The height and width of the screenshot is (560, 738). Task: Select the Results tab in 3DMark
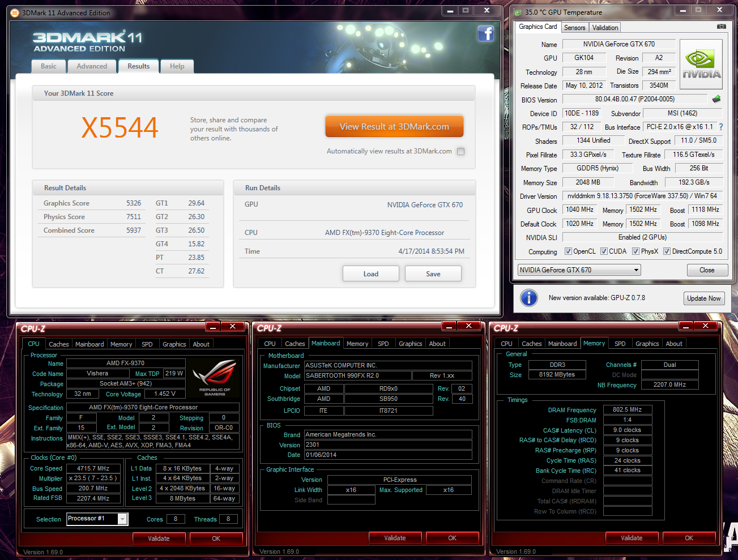tap(139, 66)
